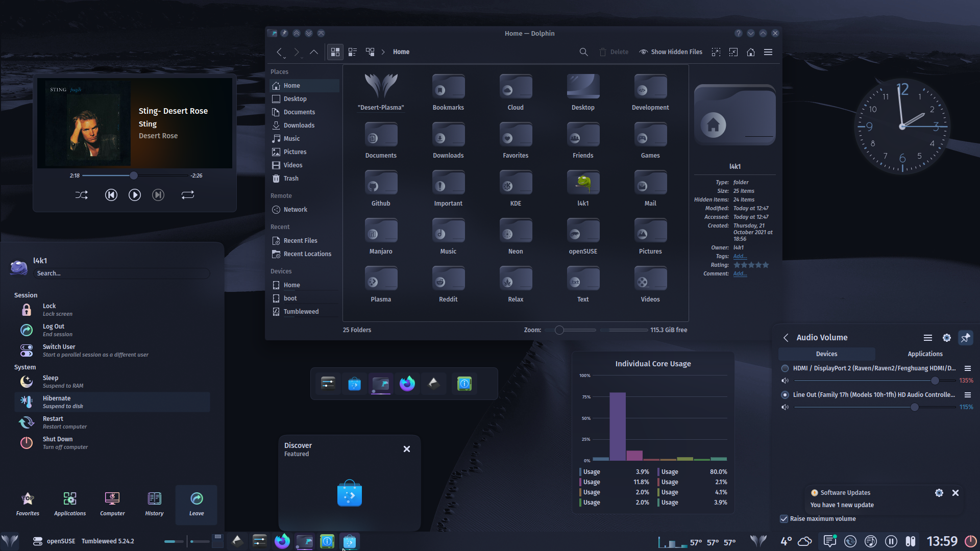The height and width of the screenshot is (551, 980).
Task: Choose Log Out session option
Action: click(x=112, y=330)
